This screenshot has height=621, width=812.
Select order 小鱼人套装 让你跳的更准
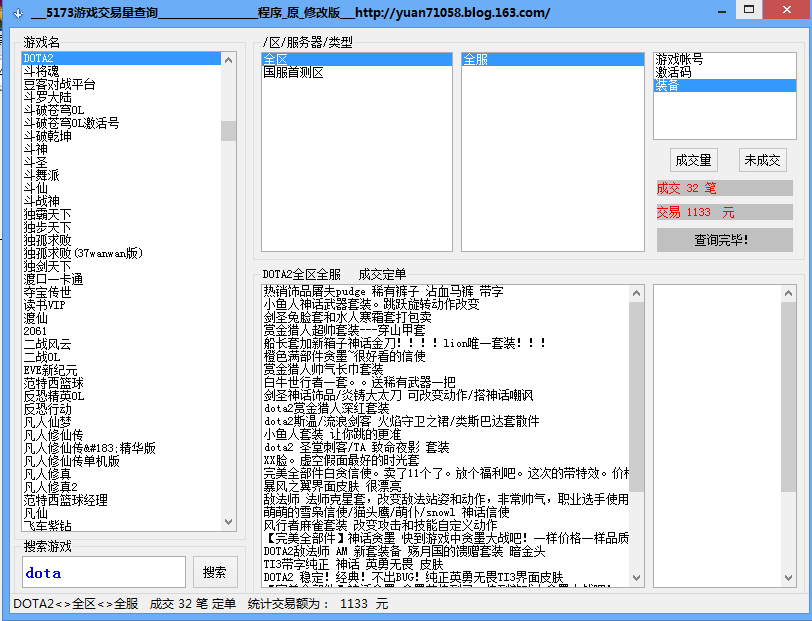(x=445, y=434)
